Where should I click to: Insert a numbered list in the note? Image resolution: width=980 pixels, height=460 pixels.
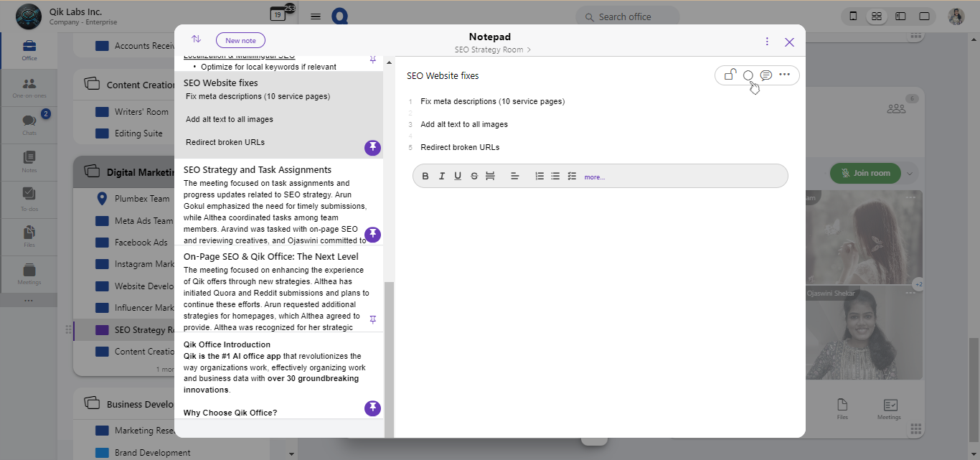coord(540,177)
